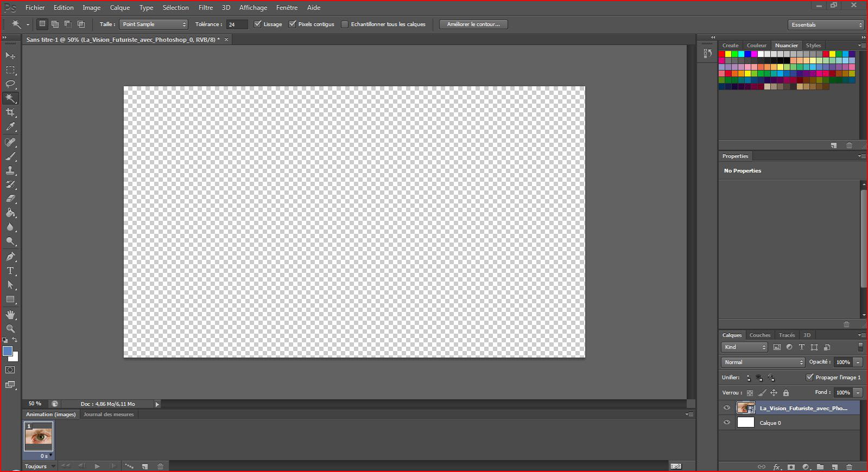The image size is (868, 472).
Task: Toggle the layer filter on/off switch
Action: click(860, 347)
